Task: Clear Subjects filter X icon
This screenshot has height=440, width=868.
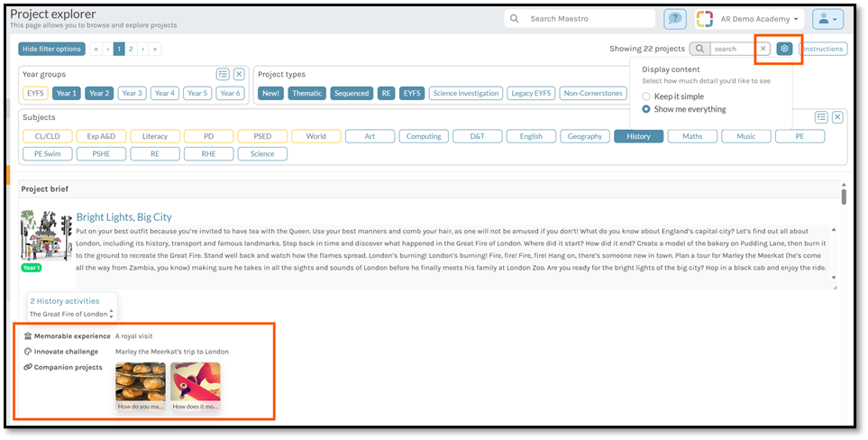Action: coord(837,117)
